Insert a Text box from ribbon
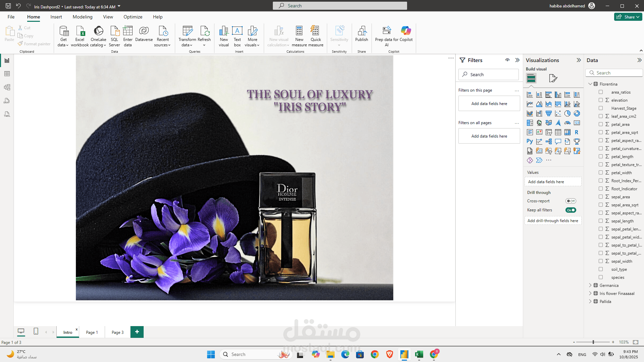 [x=237, y=36]
